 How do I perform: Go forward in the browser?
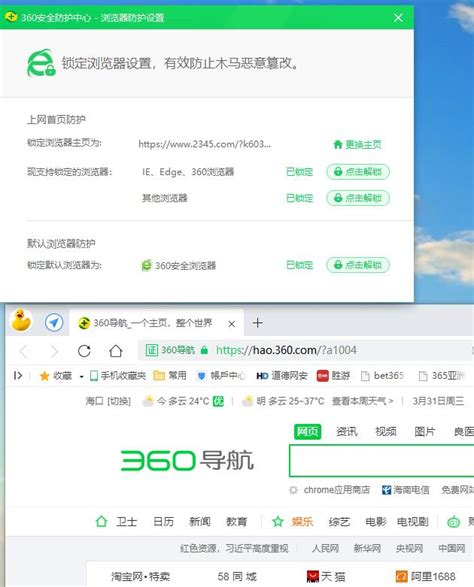tap(54, 351)
